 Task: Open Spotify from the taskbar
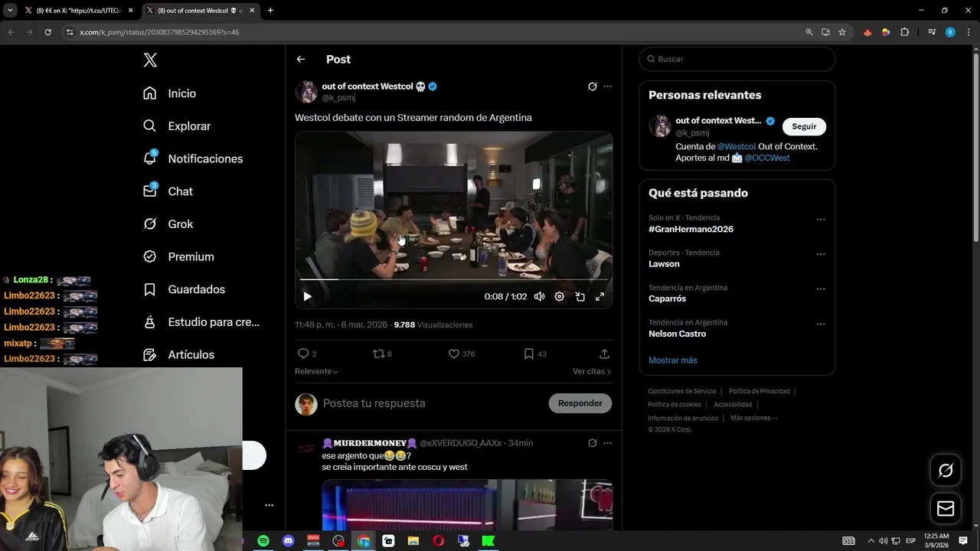tap(263, 541)
